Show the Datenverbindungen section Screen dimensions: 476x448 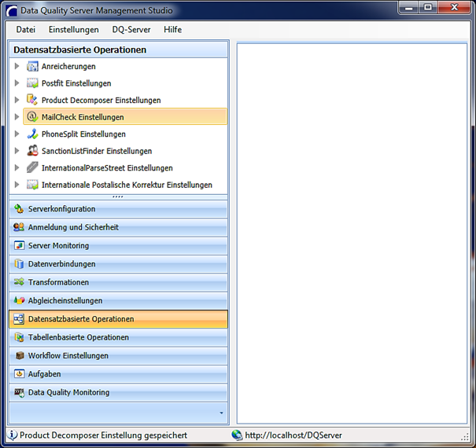click(118, 264)
